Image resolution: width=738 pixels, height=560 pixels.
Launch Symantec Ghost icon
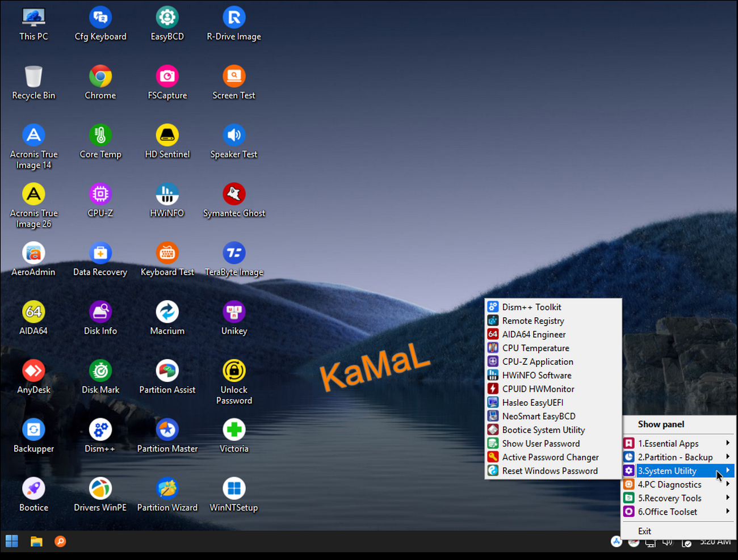tap(234, 201)
